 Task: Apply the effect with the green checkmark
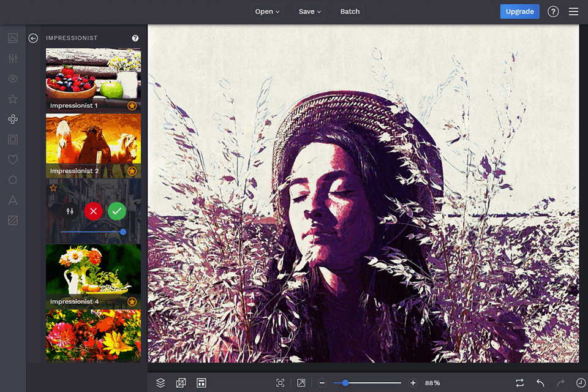click(x=116, y=211)
